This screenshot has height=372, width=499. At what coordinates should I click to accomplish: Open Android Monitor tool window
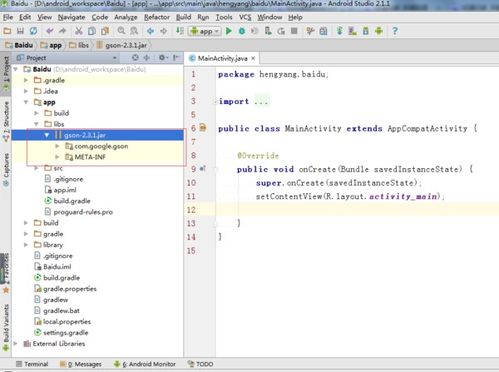pos(145,364)
